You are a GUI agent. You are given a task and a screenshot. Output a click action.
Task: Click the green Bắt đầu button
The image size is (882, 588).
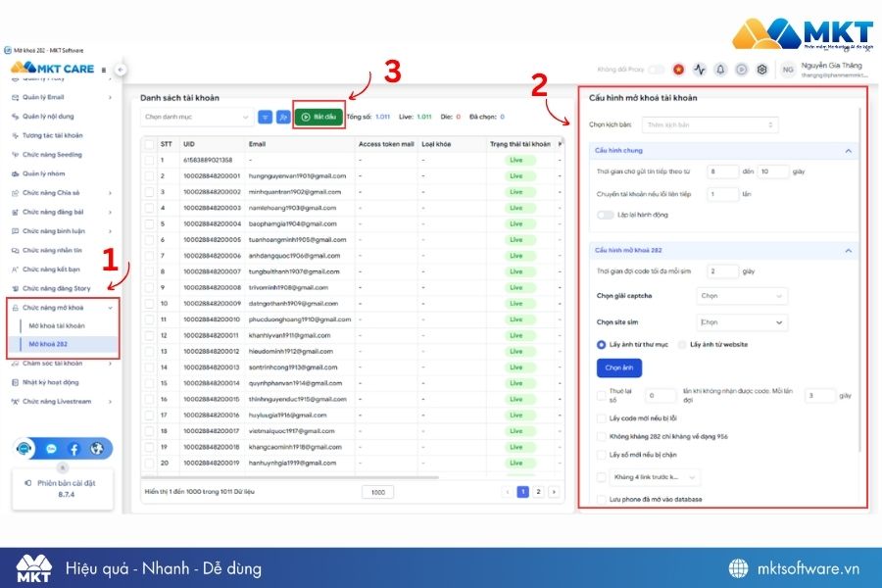[318, 117]
